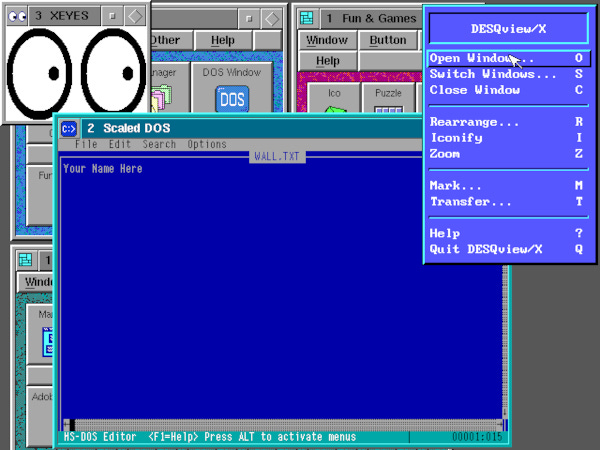Click the diamond button of the middle background window
This screenshot has width=600, height=450.
(x=272, y=18)
